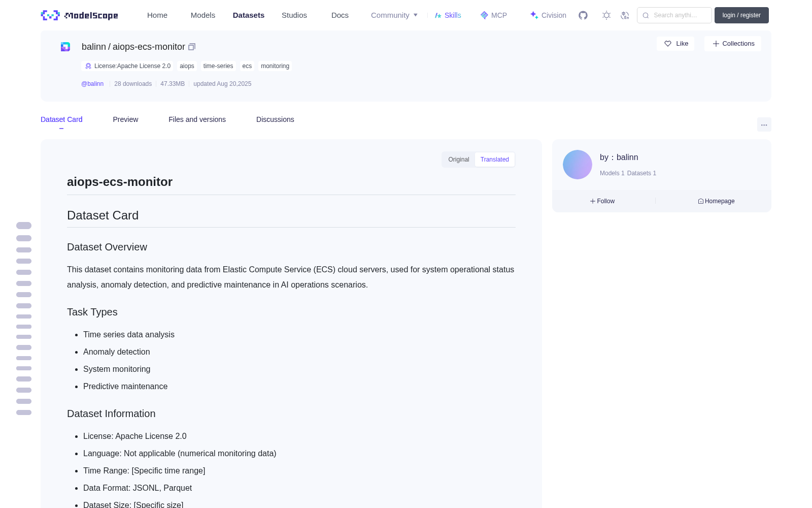Open Civision from the top bar
The width and height of the screenshot is (812, 508).
tap(548, 15)
